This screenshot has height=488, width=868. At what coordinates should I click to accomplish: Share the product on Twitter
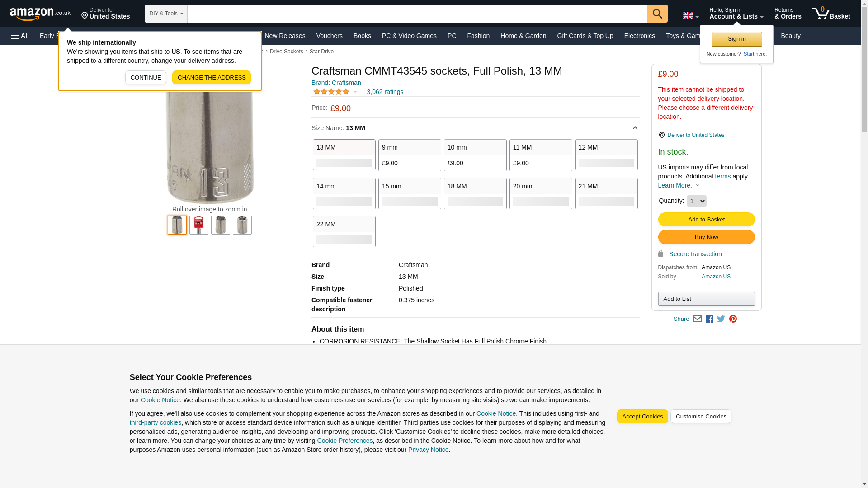(x=721, y=319)
